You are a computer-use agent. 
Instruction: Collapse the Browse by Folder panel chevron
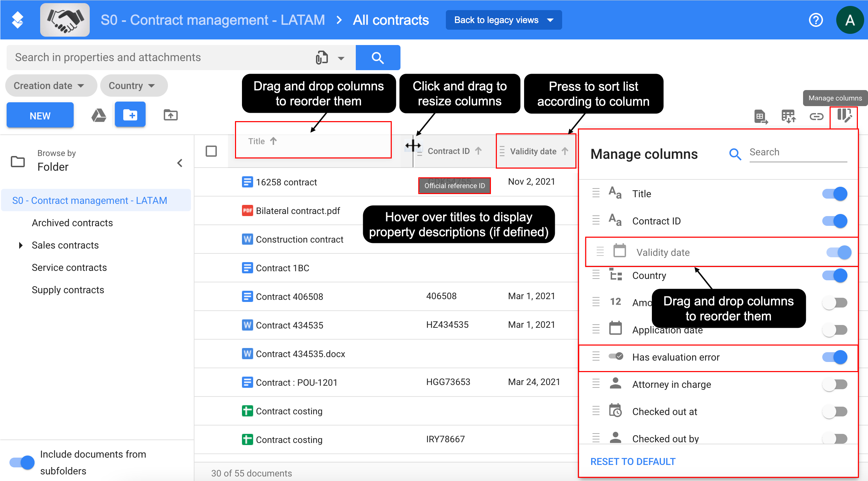tap(180, 163)
